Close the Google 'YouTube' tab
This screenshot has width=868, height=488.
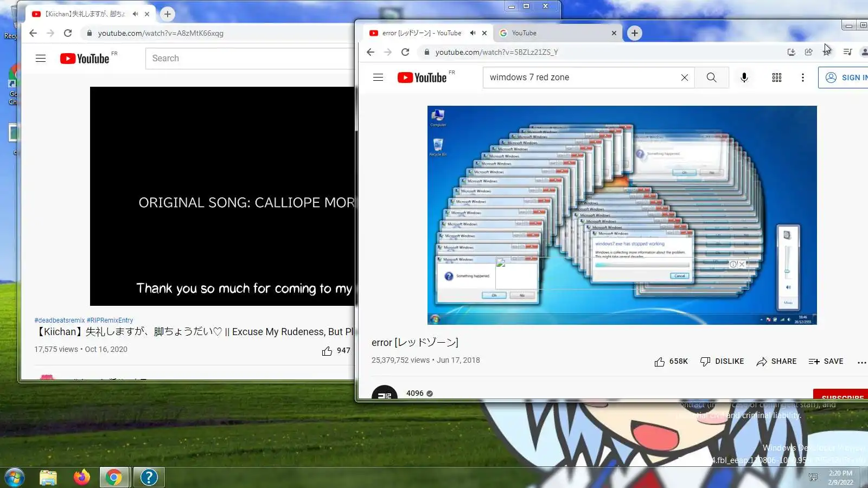point(614,33)
